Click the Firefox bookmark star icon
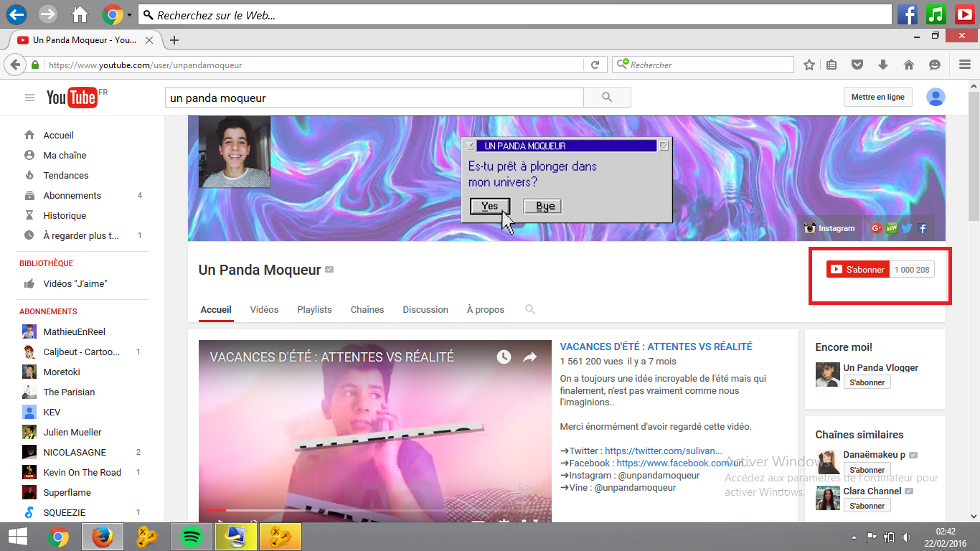Image resolution: width=980 pixels, height=551 pixels. pos(809,65)
